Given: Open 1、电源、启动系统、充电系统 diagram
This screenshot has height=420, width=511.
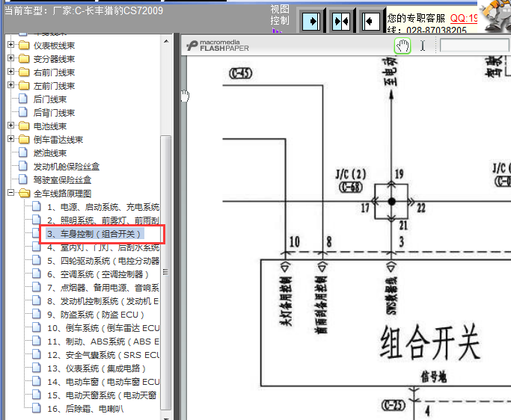Looking at the screenshot, I should point(103,207).
